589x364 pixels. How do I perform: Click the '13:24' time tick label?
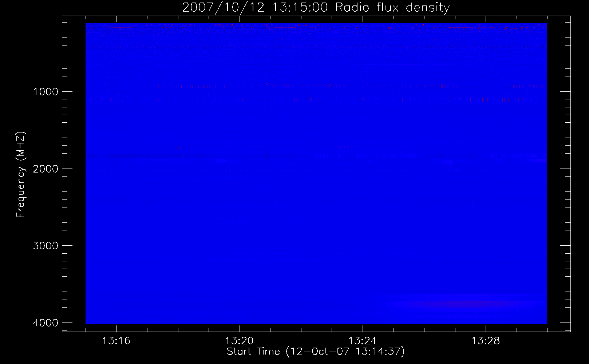click(363, 341)
